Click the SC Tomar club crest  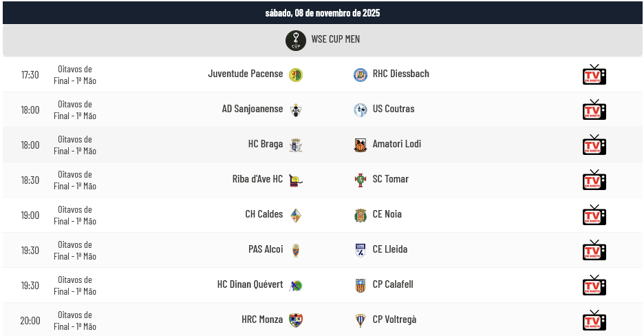pos(360,180)
